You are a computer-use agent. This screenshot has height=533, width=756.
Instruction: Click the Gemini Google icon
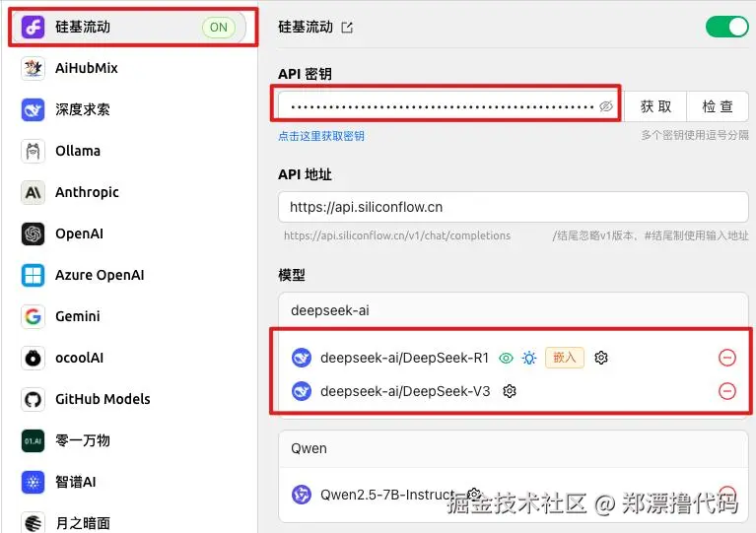[33, 316]
